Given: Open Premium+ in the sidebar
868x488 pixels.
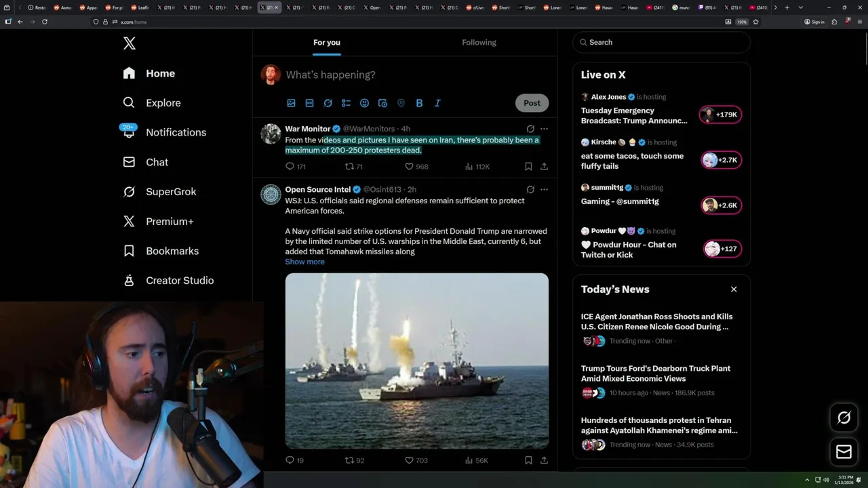Looking at the screenshot, I should pos(158,222).
